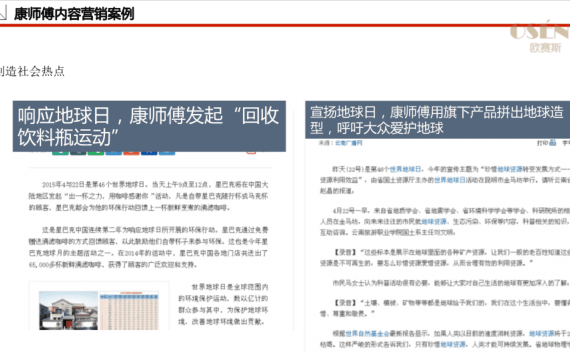Click the quote starting 【录音】“土壤、植被、矿物
The image size is (570, 360).
(445, 308)
